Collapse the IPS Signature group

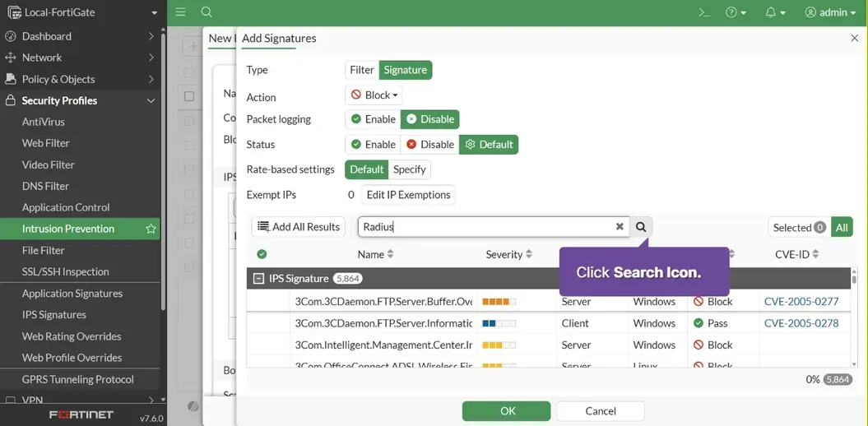point(258,279)
